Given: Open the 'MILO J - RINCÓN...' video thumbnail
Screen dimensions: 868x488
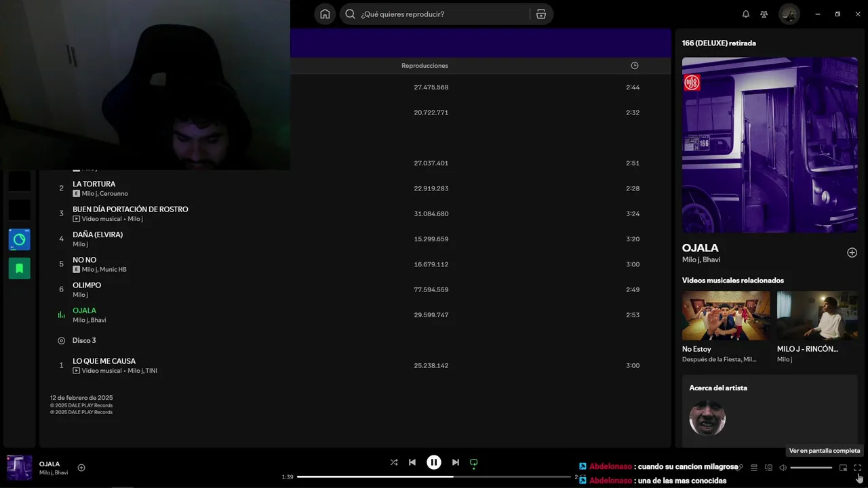Looking at the screenshot, I should click(x=817, y=316).
